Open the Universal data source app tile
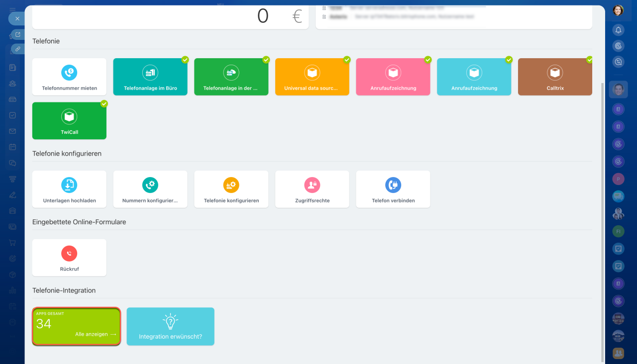Viewport: 637px width, 364px height. pyautogui.click(x=312, y=77)
